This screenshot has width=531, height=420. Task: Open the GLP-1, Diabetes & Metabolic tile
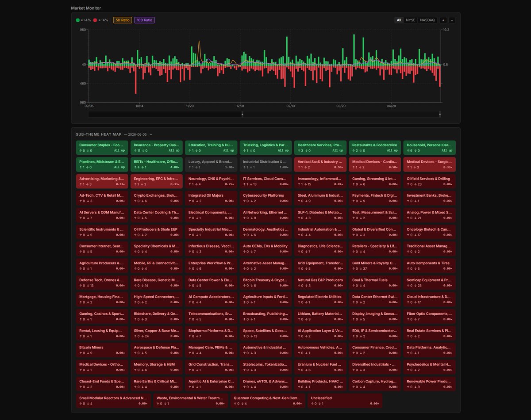pyautogui.click(x=320, y=215)
